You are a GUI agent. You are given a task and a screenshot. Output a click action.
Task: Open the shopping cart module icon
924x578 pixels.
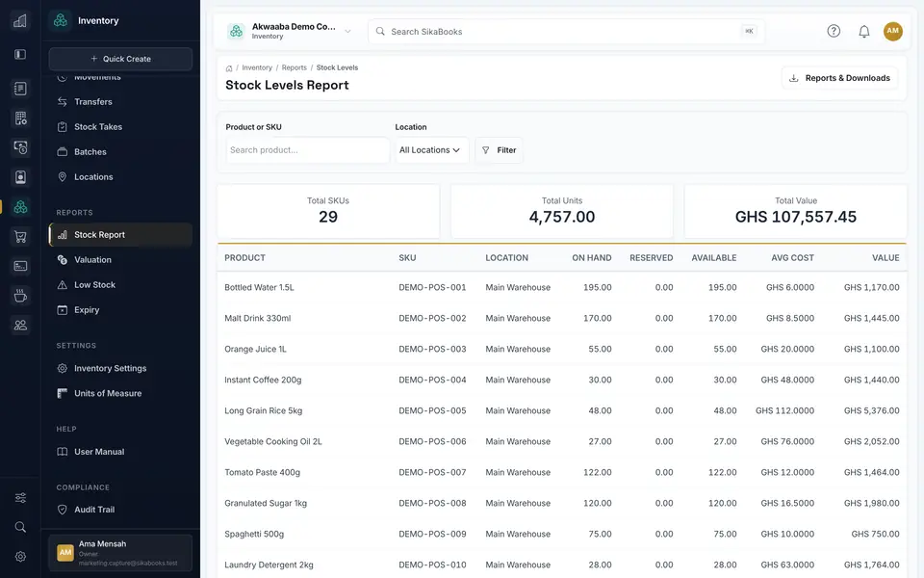point(20,237)
